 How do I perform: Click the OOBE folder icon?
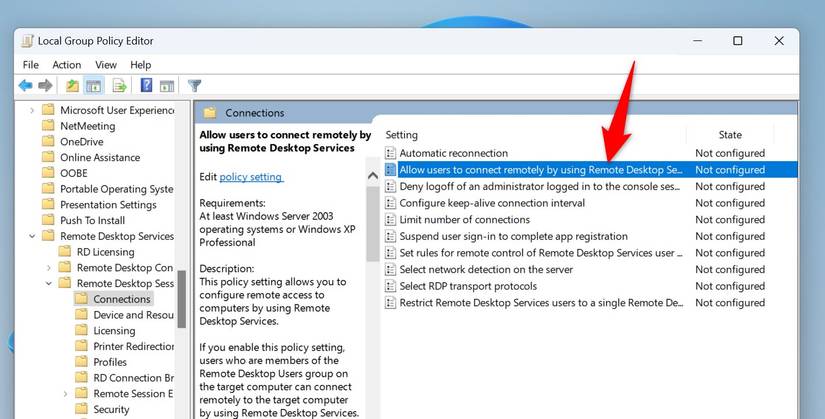(x=48, y=173)
